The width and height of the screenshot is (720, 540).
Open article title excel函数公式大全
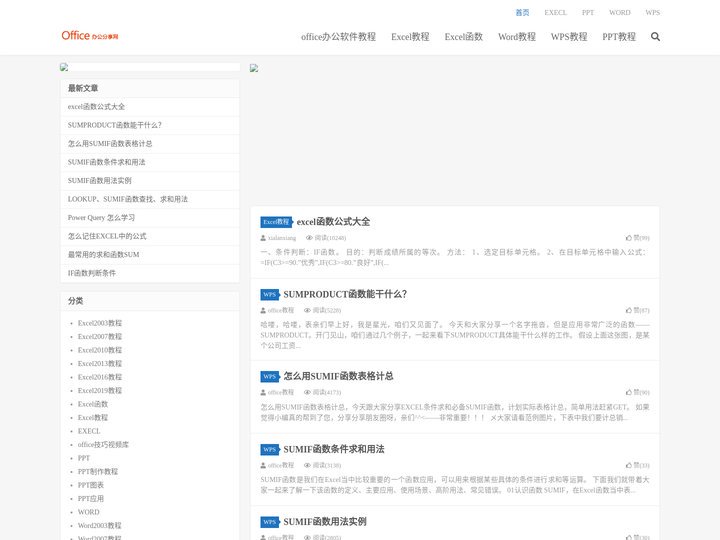point(333,222)
